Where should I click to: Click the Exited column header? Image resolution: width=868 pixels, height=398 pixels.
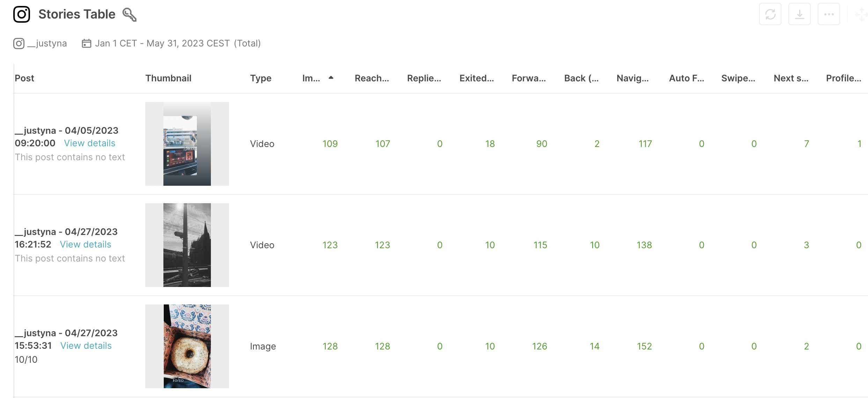coord(477,78)
